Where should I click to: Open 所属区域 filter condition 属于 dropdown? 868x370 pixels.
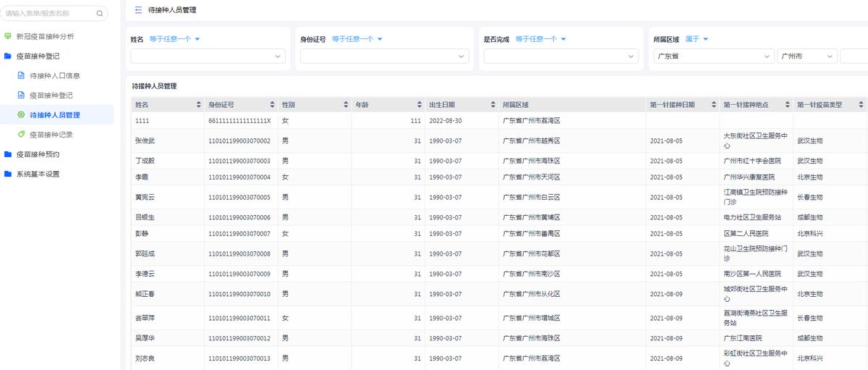[697, 39]
